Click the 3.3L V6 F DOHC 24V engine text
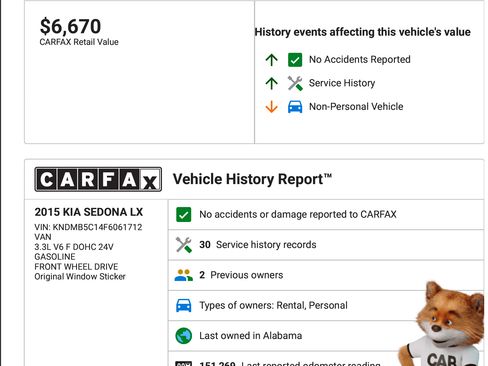The height and width of the screenshot is (366, 488). pyautogui.click(x=74, y=247)
